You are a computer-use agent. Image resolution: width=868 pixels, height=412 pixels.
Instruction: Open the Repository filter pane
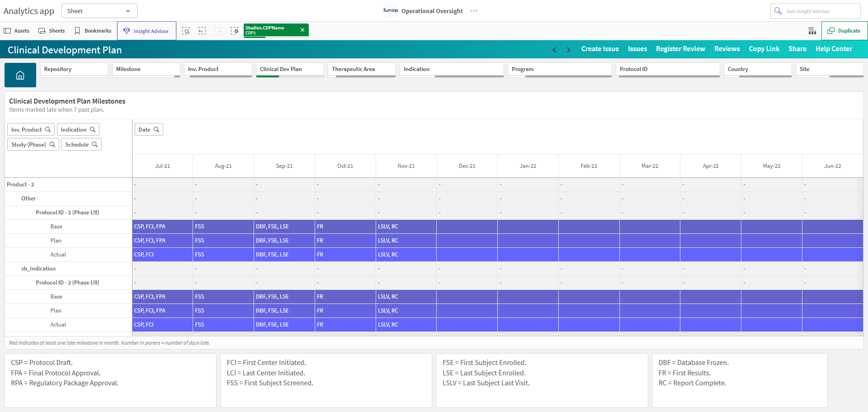pyautogui.click(x=74, y=70)
